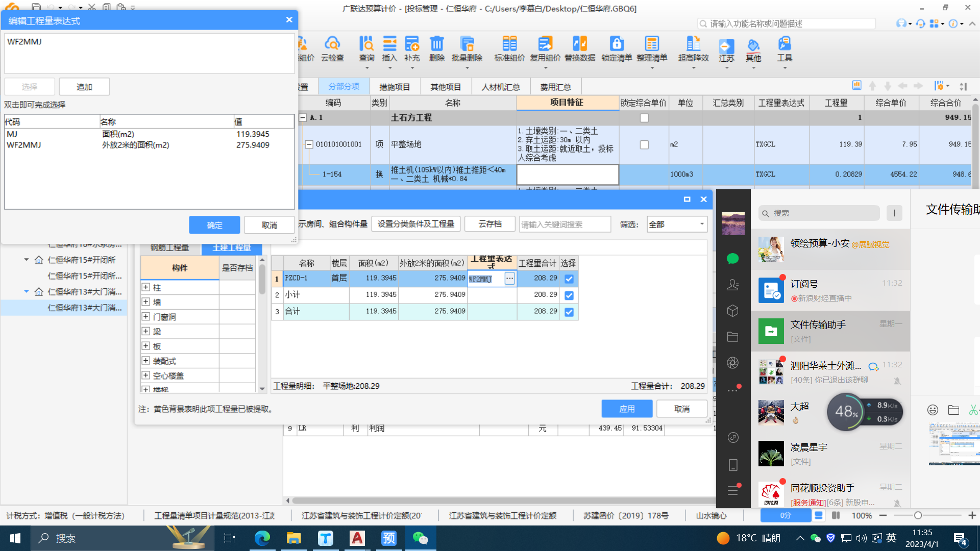980x551 pixels.
Task: Click the zoom out minus button
Action: pos(883,515)
